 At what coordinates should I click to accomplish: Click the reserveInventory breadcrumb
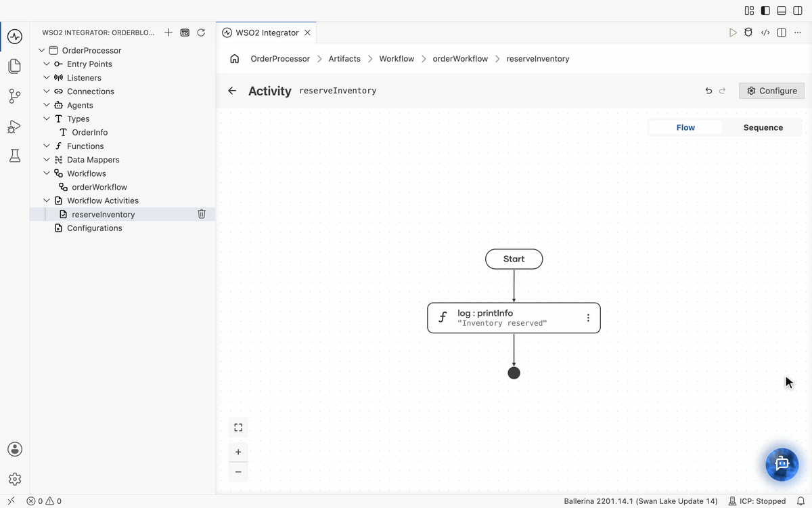click(538, 59)
